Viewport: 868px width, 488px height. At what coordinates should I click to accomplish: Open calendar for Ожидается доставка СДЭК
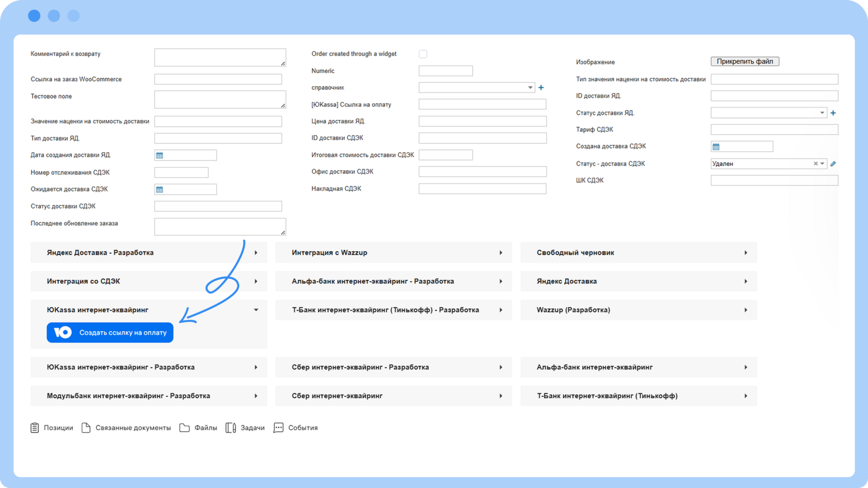pos(160,190)
